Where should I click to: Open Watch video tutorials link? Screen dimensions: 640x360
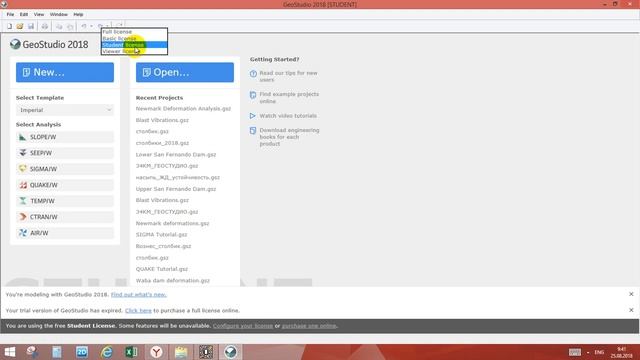[288, 116]
